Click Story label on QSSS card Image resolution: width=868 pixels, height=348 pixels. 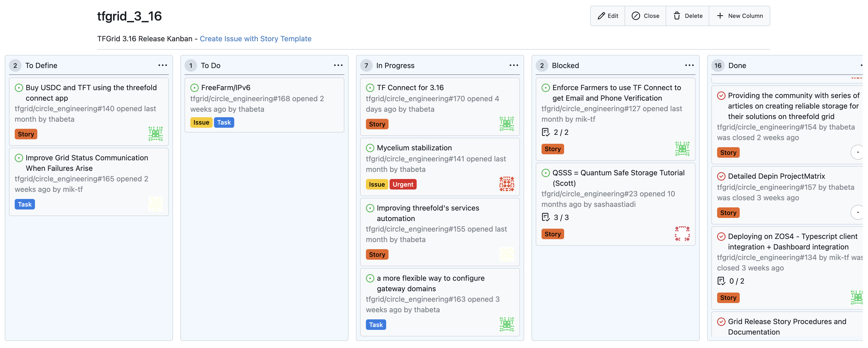(x=553, y=234)
